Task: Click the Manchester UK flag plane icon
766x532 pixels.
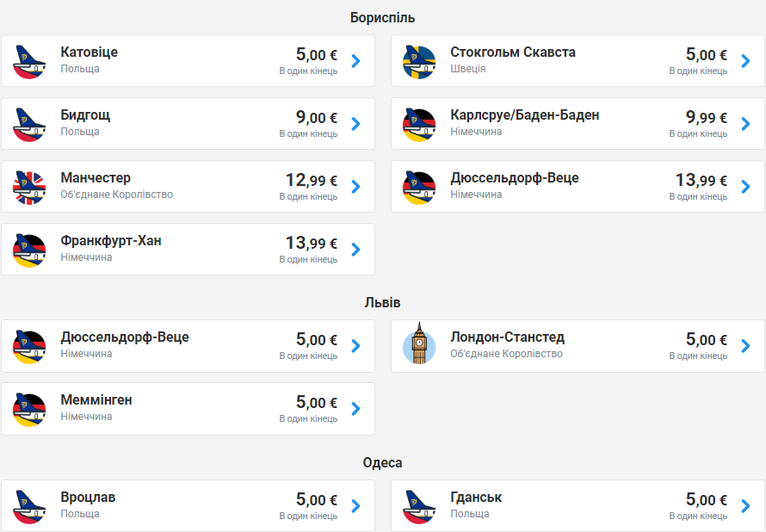Action: [29, 187]
